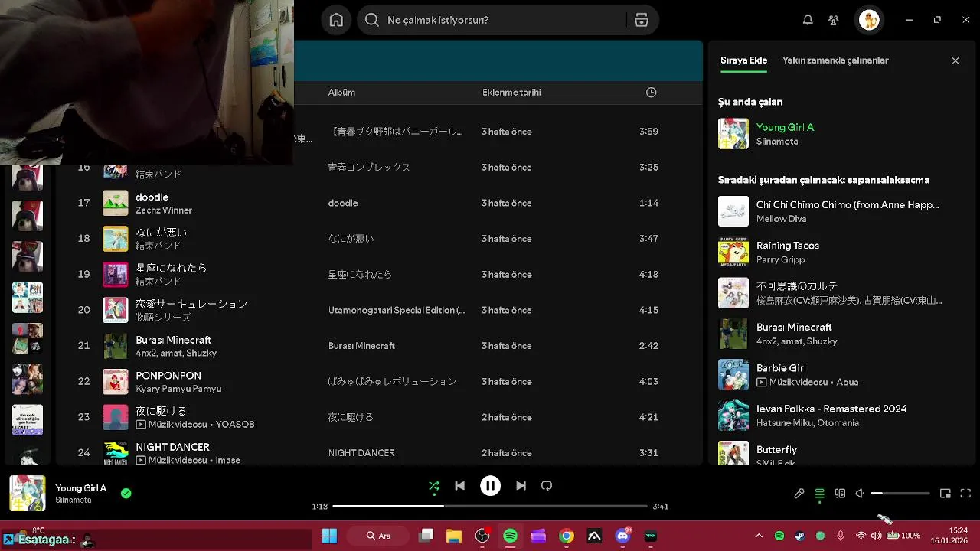The width and height of the screenshot is (980, 551).
Task: Open the notifications bell
Action: 808,21
